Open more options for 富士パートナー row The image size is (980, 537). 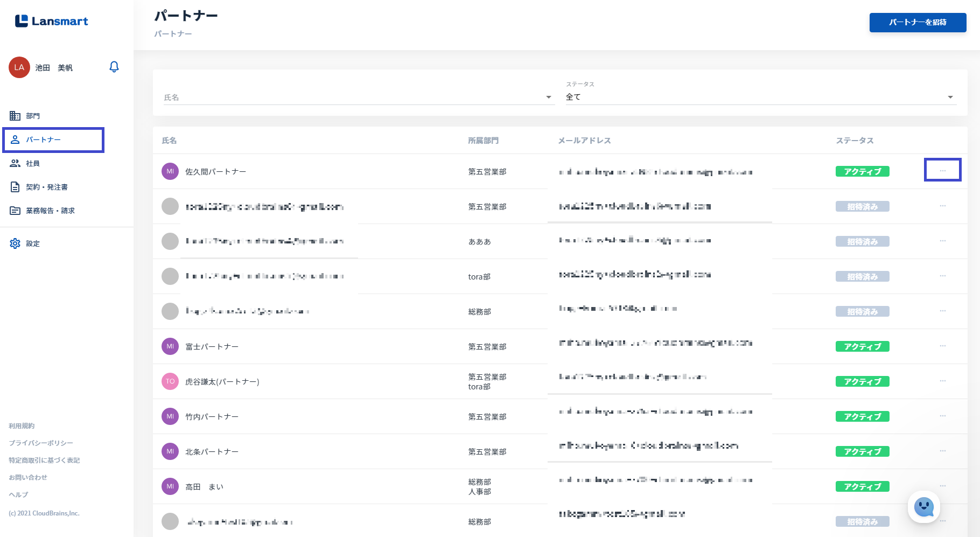pyautogui.click(x=943, y=346)
